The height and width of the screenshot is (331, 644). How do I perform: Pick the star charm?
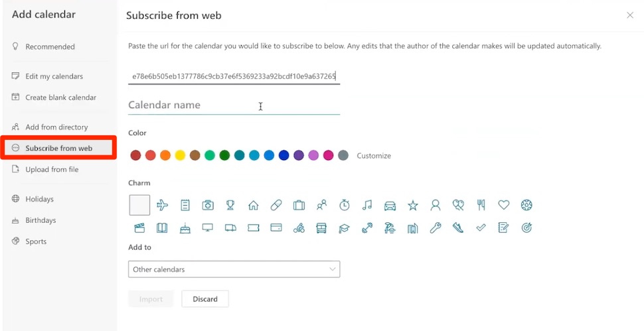(412, 206)
